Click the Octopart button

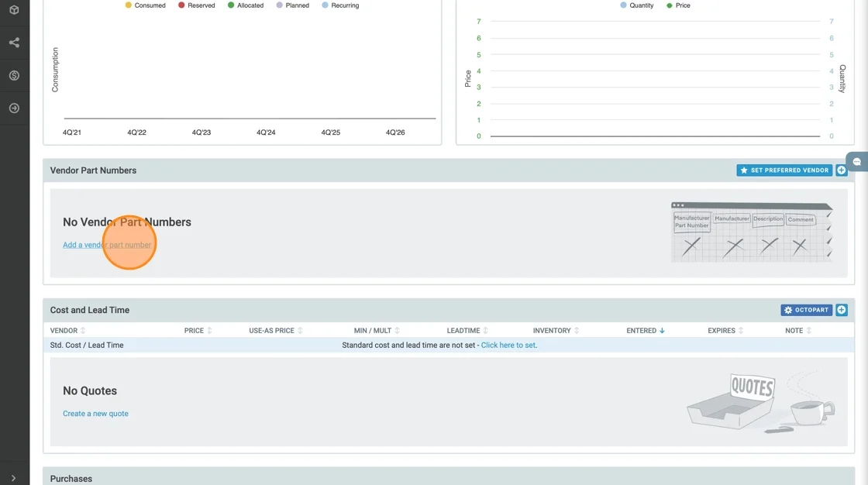tap(806, 310)
